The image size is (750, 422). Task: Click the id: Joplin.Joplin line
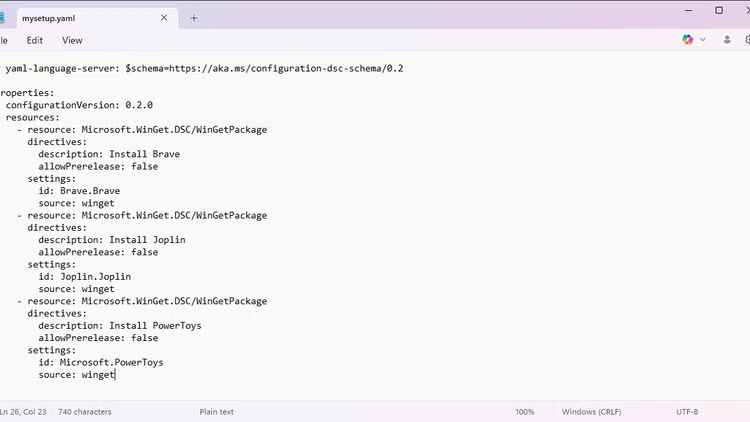[85, 277]
